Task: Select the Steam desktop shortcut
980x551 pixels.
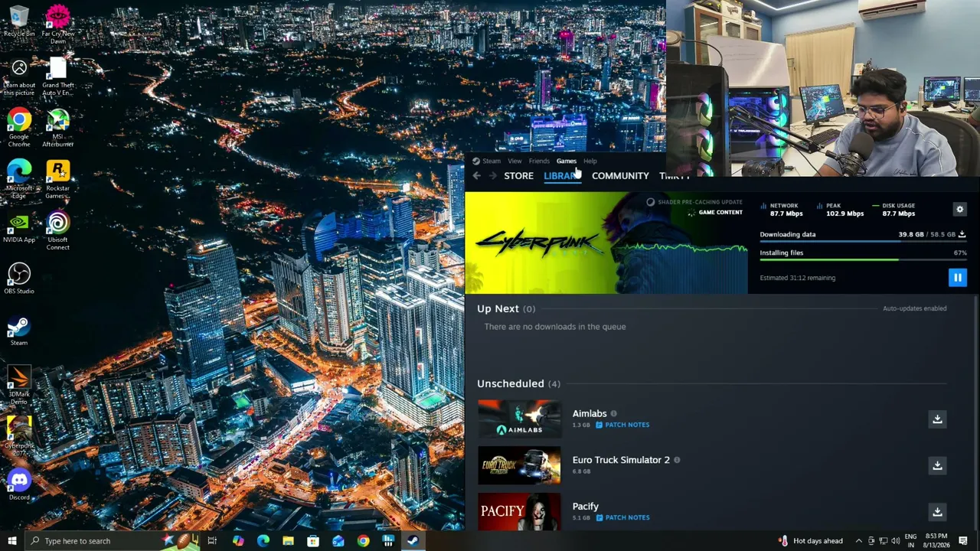Action: pyautogui.click(x=19, y=330)
